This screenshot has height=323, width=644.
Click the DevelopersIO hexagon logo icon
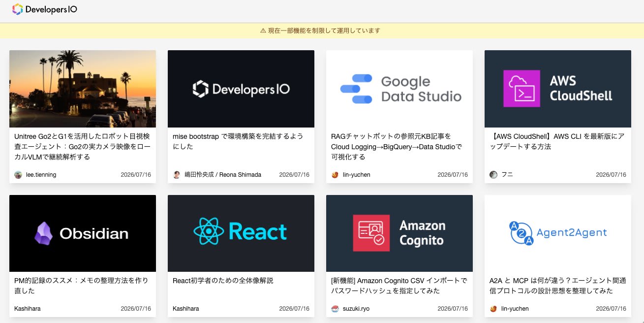17,9
